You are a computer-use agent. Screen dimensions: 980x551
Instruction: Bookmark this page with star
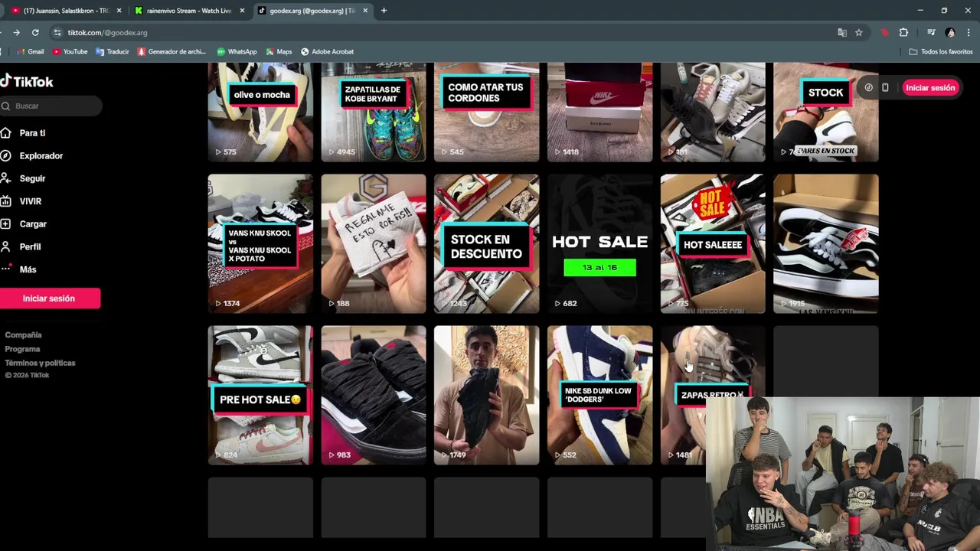tap(859, 33)
